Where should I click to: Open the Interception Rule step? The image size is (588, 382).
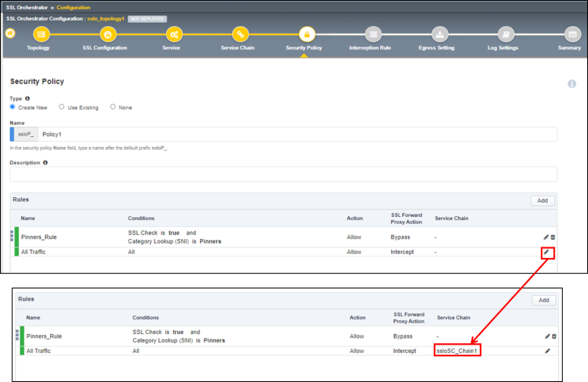pyautogui.click(x=373, y=34)
